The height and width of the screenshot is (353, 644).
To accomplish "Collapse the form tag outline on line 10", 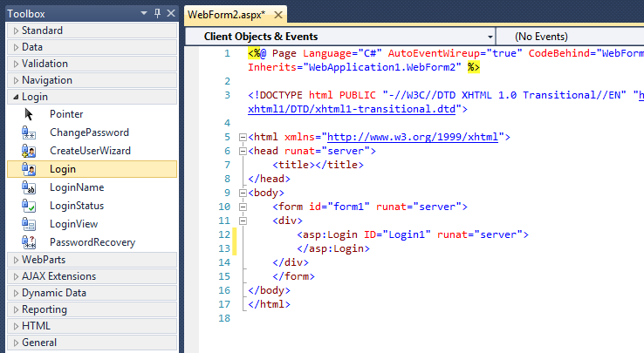I will (243, 207).
